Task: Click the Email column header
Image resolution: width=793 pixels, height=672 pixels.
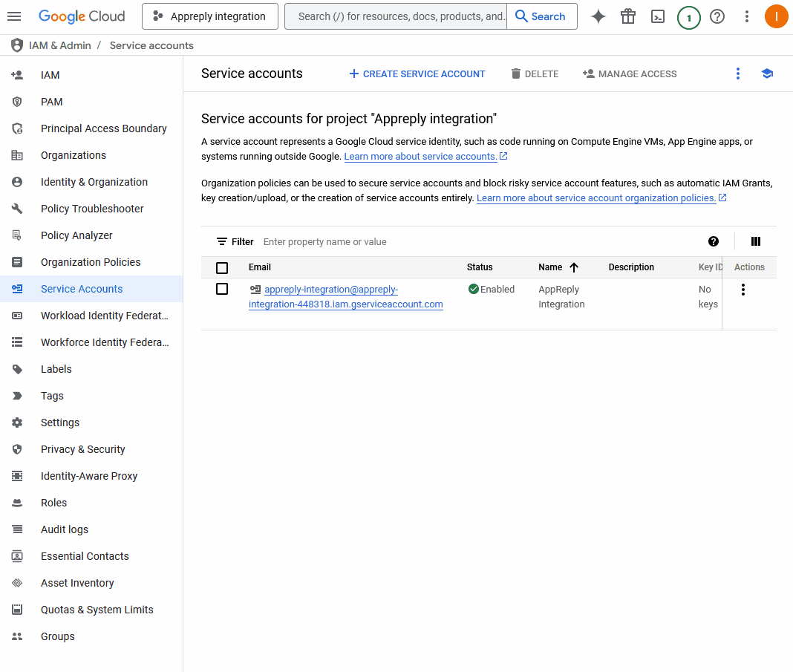Action: point(259,267)
